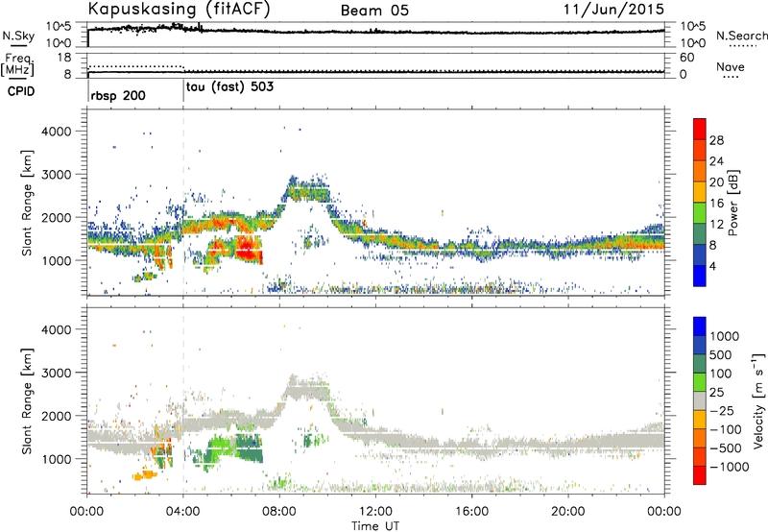Pick the bright blue bottom Power colorbar segment
This screenshot has height=532, width=768.
pos(700,277)
